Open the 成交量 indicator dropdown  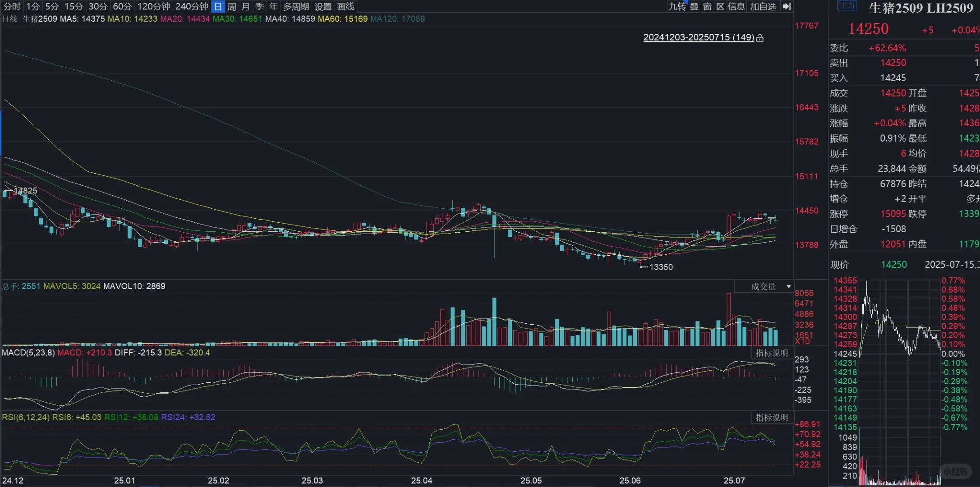click(764, 286)
